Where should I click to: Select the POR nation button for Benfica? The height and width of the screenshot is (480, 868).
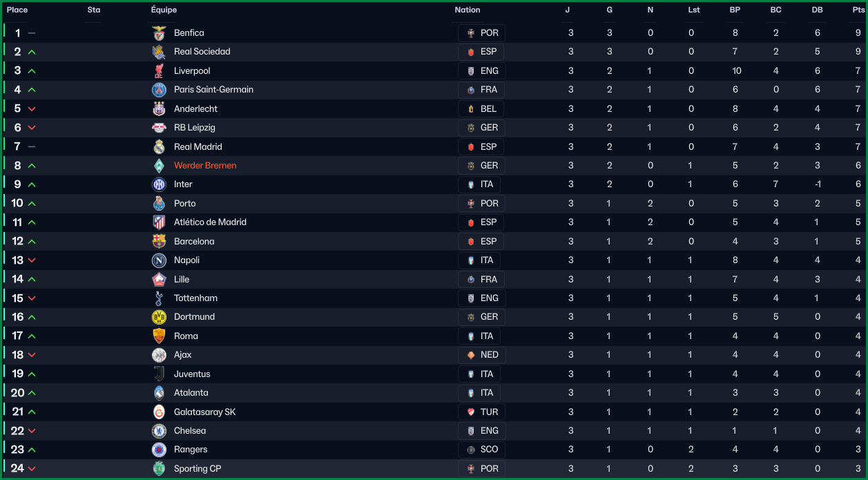[481, 33]
